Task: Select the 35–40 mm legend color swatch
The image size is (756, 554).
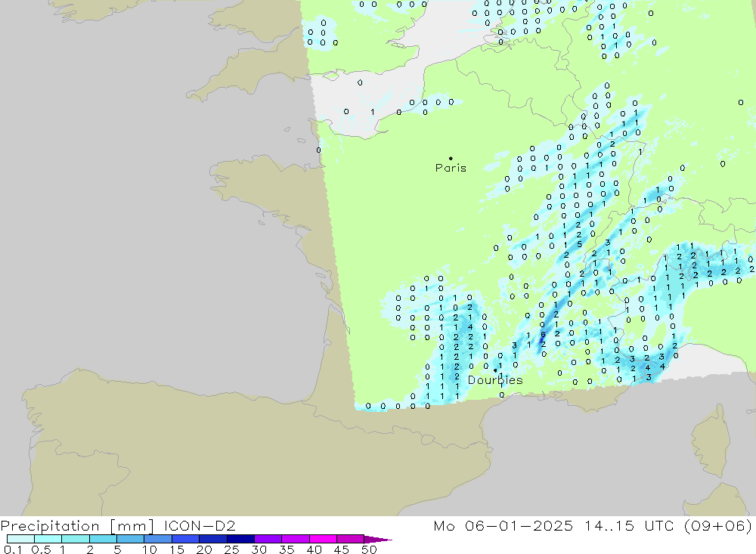Action: click(x=296, y=539)
